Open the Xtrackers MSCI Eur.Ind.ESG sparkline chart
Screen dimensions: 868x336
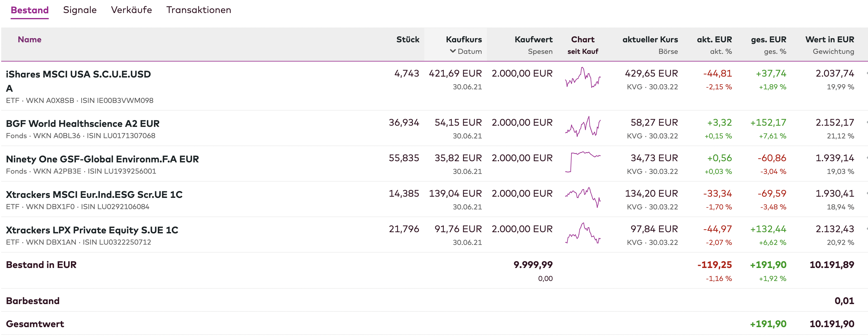583,198
